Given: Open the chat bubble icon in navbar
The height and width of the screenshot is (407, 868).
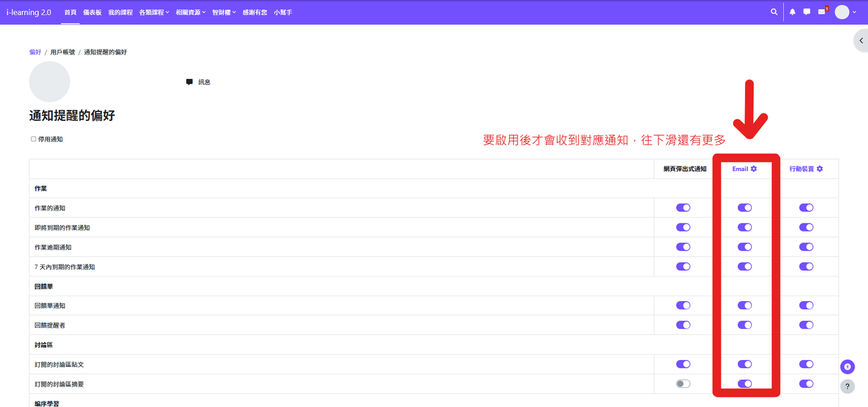Looking at the screenshot, I should pos(806,12).
